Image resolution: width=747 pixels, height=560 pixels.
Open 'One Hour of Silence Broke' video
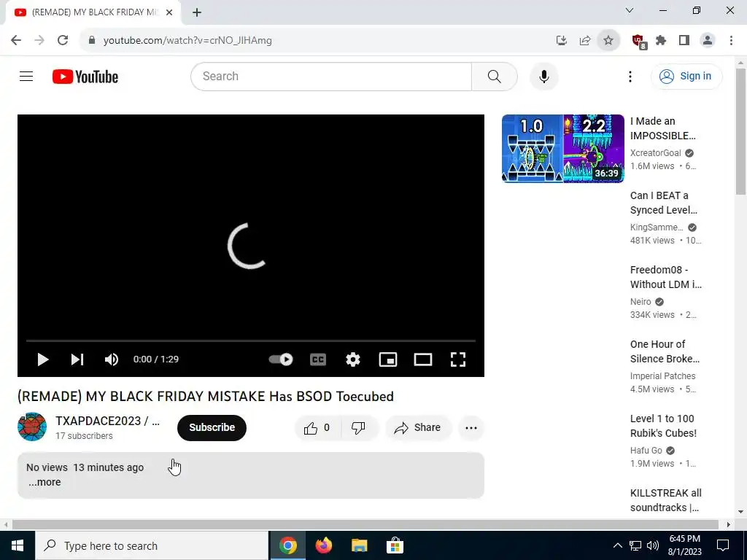pos(665,351)
